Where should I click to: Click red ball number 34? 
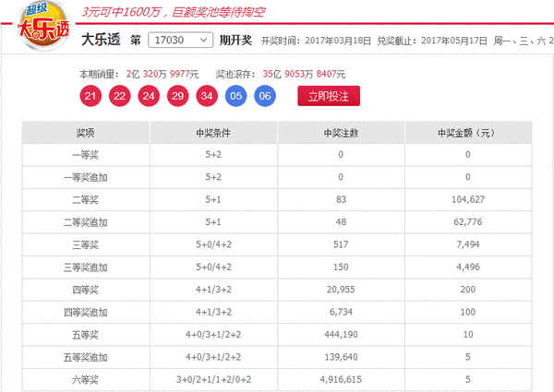click(207, 96)
